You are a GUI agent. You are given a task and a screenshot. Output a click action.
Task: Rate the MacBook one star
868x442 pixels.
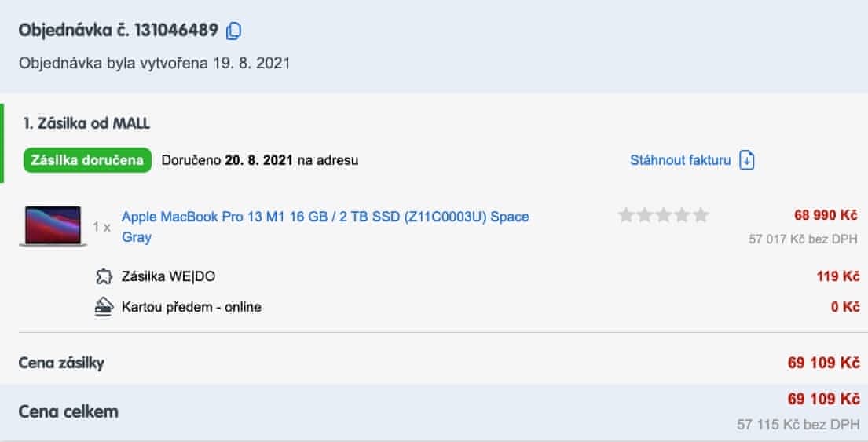point(626,215)
